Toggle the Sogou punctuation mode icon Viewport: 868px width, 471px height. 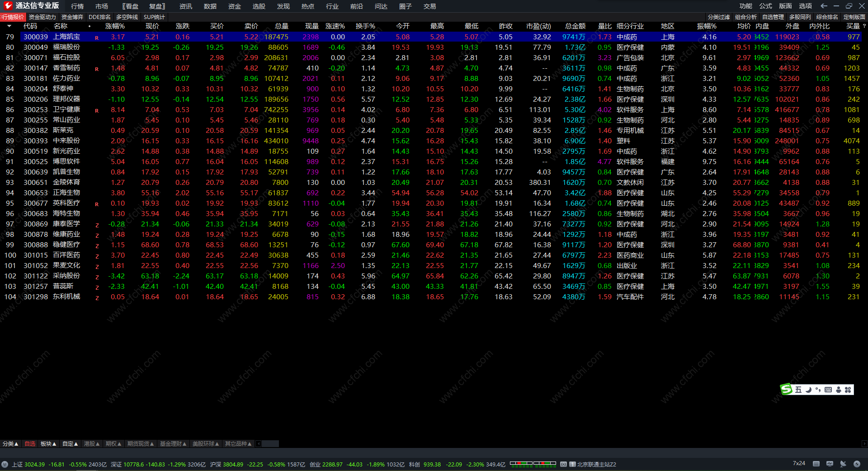[818, 390]
